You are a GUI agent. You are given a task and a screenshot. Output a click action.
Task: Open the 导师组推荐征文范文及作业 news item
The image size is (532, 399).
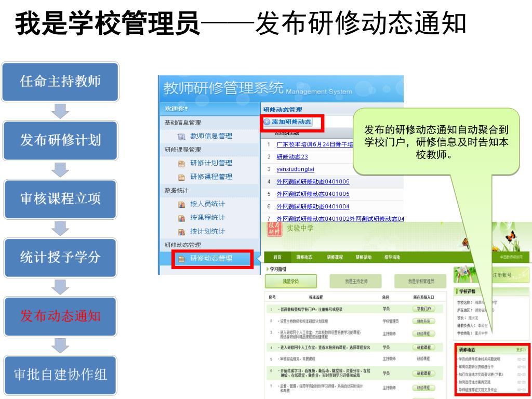[477, 390]
